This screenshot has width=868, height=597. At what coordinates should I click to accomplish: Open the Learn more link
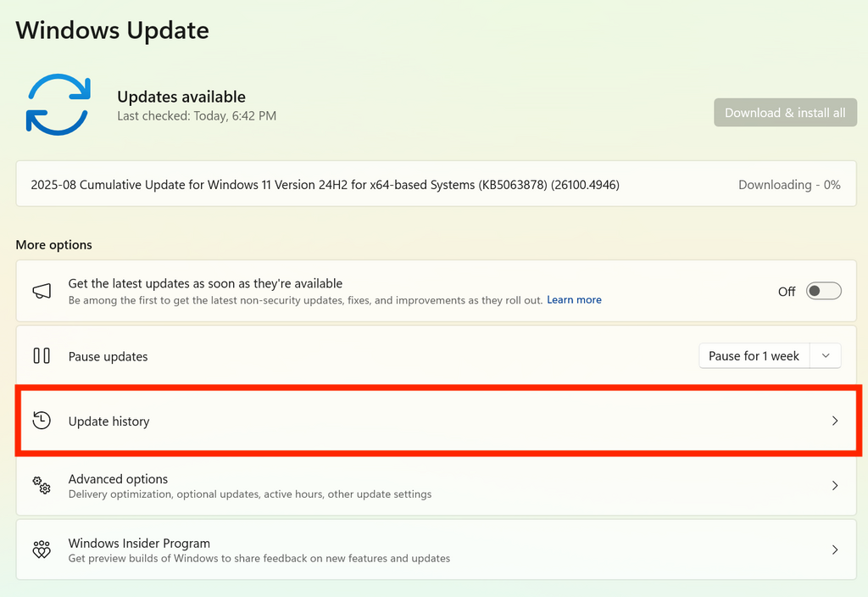click(574, 300)
